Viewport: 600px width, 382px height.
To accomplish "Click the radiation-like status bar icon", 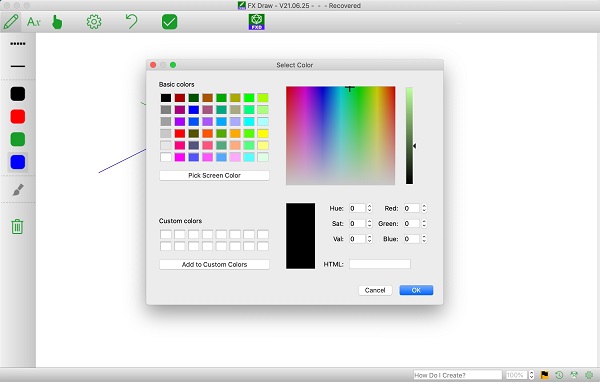I will pos(574,375).
